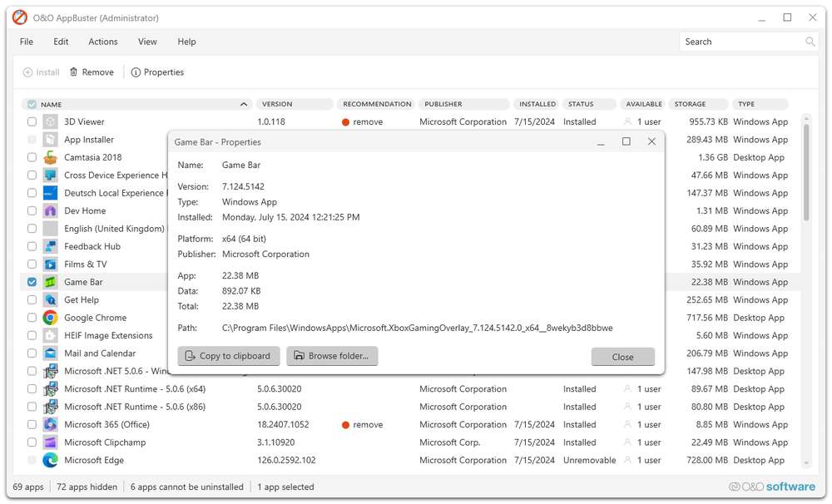Click the Deutsch Local Experience icon
The height and width of the screenshot is (504, 832).
tap(50, 193)
